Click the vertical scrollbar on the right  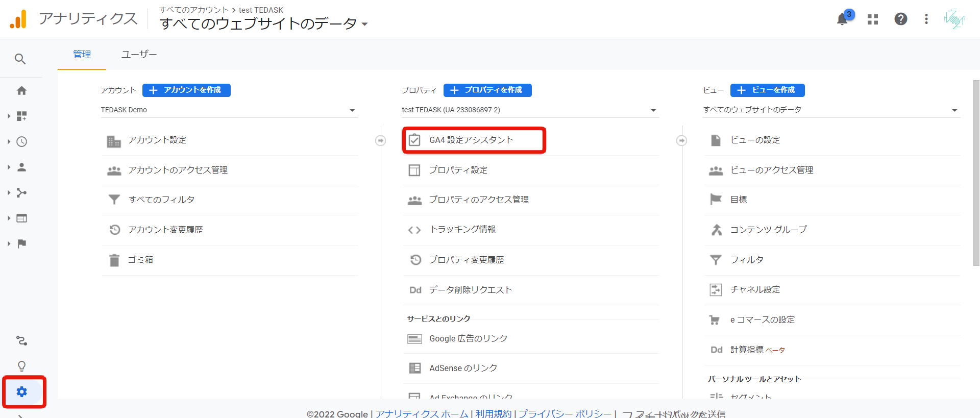pyautogui.click(x=976, y=174)
